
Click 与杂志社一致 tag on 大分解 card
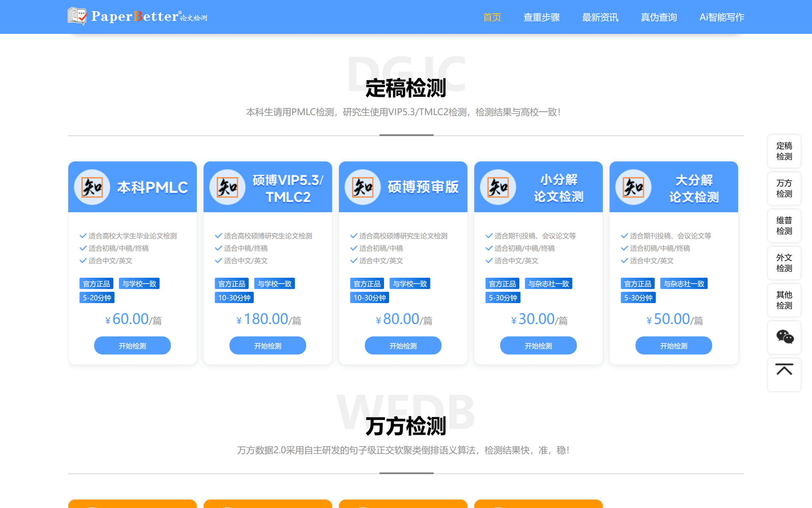point(684,284)
